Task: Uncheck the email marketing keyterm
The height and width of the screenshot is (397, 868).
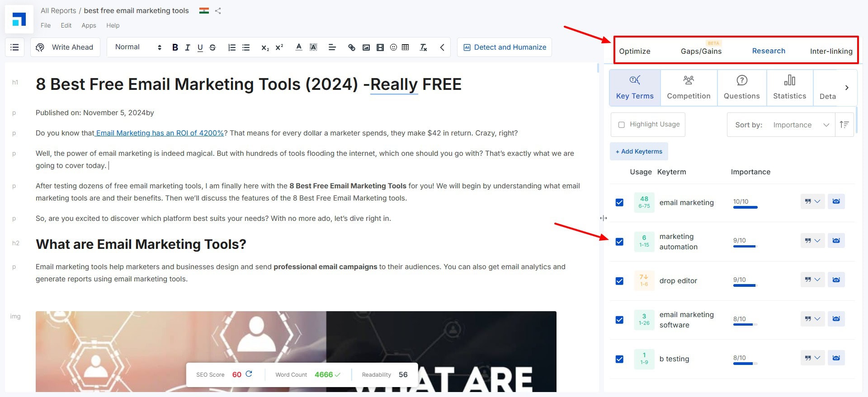Action: 619,202
